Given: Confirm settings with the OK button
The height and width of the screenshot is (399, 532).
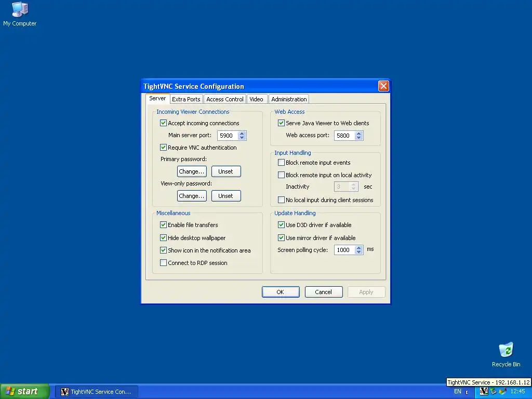Looking at the screenshot, I should coord(281,292).
